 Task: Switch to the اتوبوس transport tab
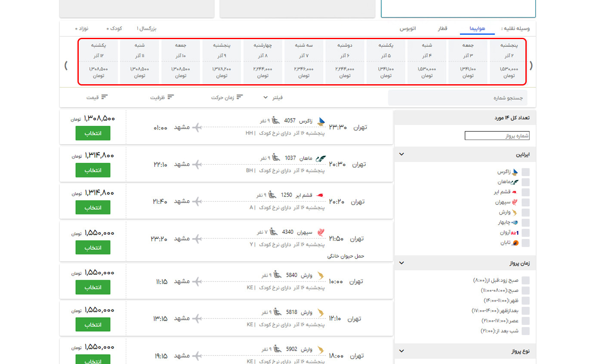(x=408, y=29)
